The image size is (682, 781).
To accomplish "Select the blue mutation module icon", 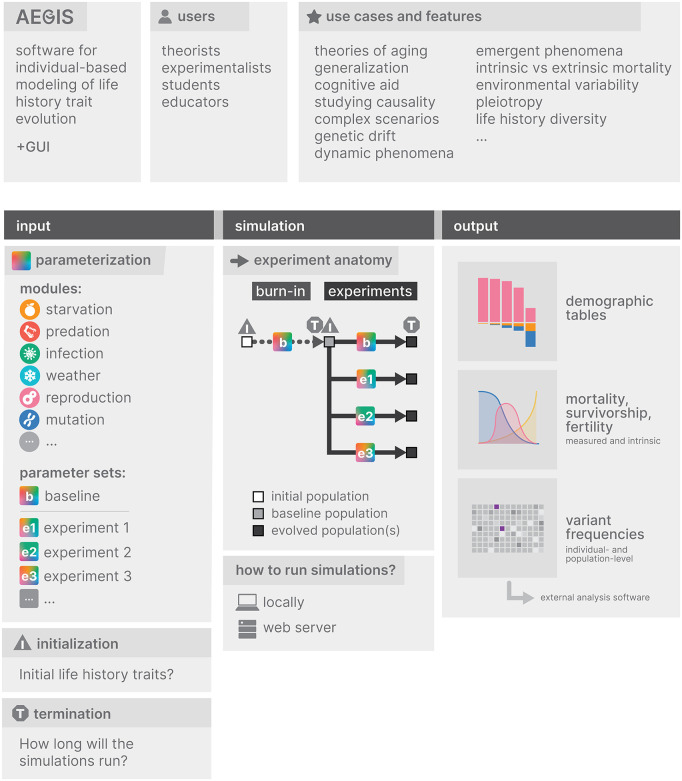I will point(30,419).
